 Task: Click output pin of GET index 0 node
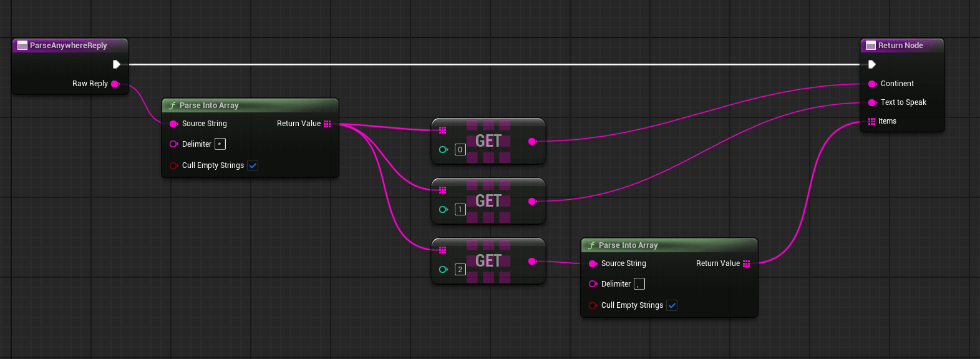pos(532,142)
